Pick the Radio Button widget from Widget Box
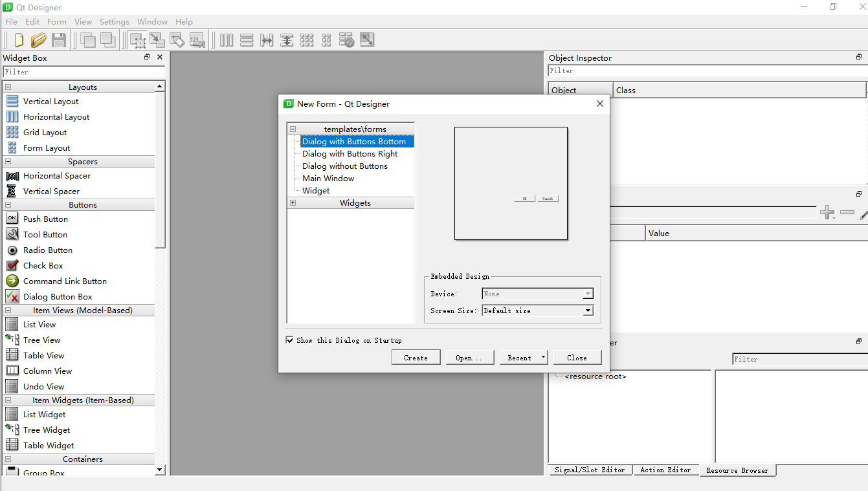Viewport: 868px width, 491px height. tap(48, 250)
